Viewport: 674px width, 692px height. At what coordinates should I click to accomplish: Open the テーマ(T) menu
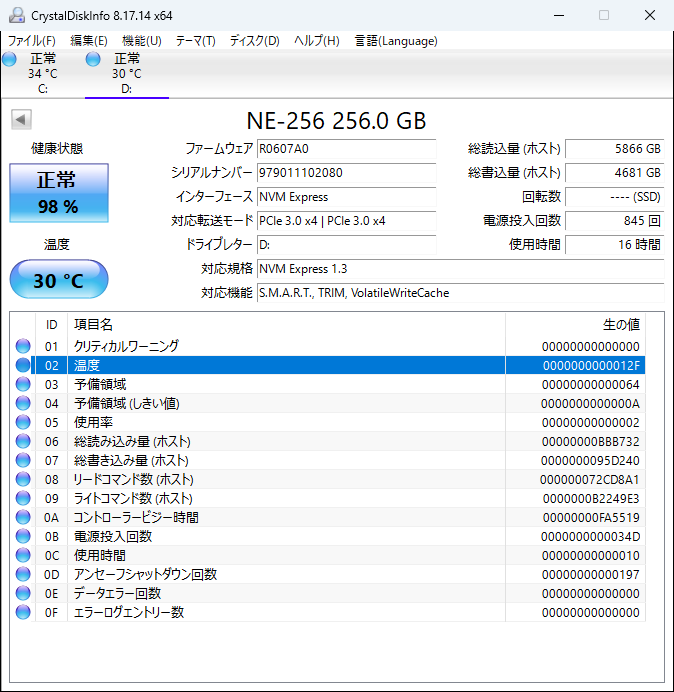(x=196, y=41)
